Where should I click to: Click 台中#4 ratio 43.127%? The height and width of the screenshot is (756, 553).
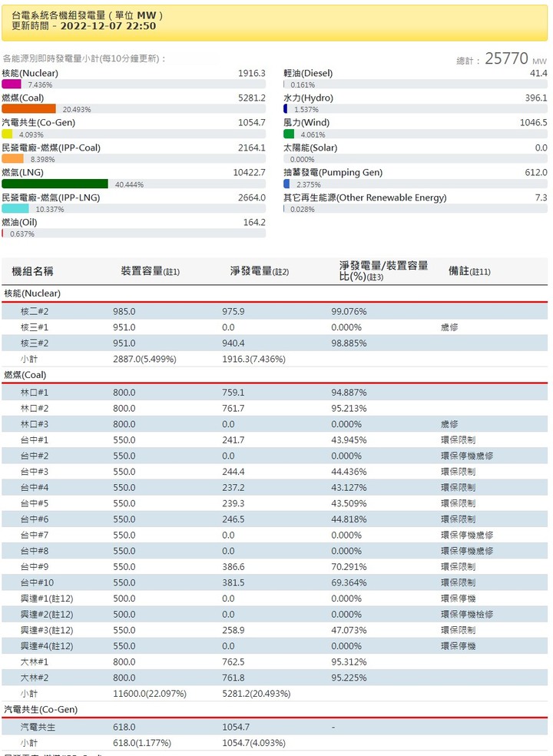349,488
